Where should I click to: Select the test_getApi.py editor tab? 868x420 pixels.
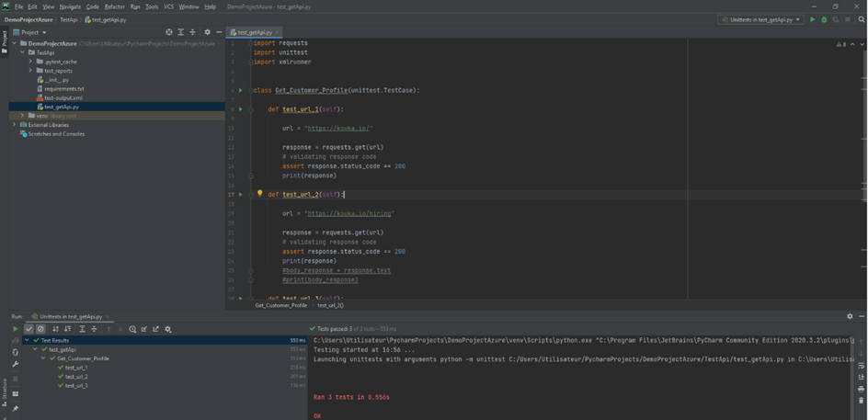click(255, 33)
